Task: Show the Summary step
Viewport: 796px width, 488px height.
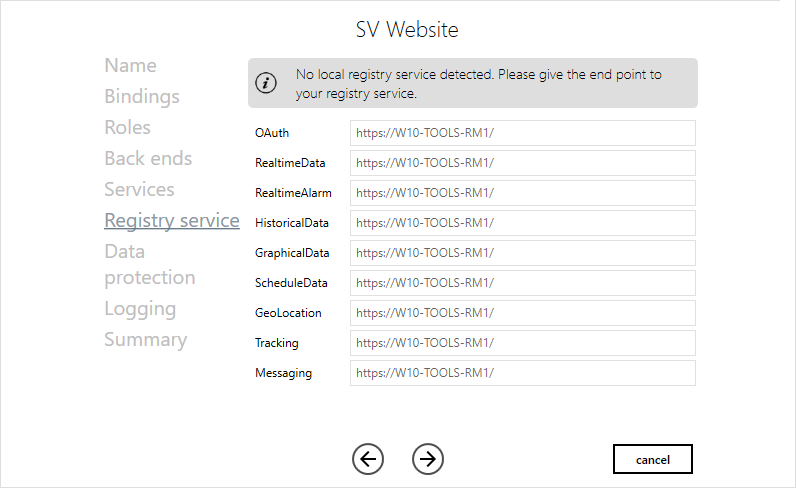Action: [x=145, y=340]
